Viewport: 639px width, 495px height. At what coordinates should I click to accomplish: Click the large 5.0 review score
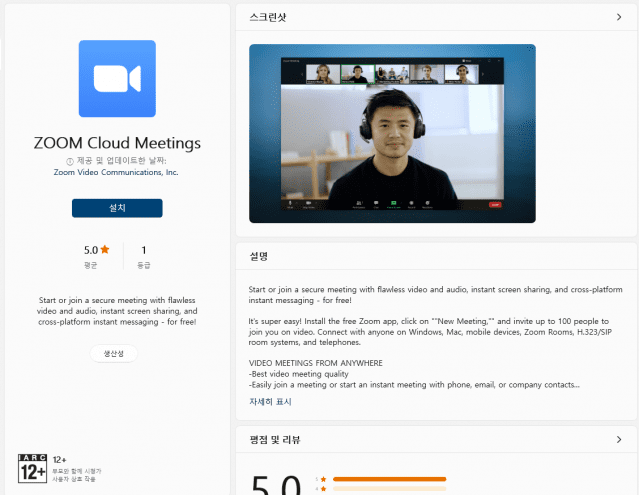pos(276,486)
